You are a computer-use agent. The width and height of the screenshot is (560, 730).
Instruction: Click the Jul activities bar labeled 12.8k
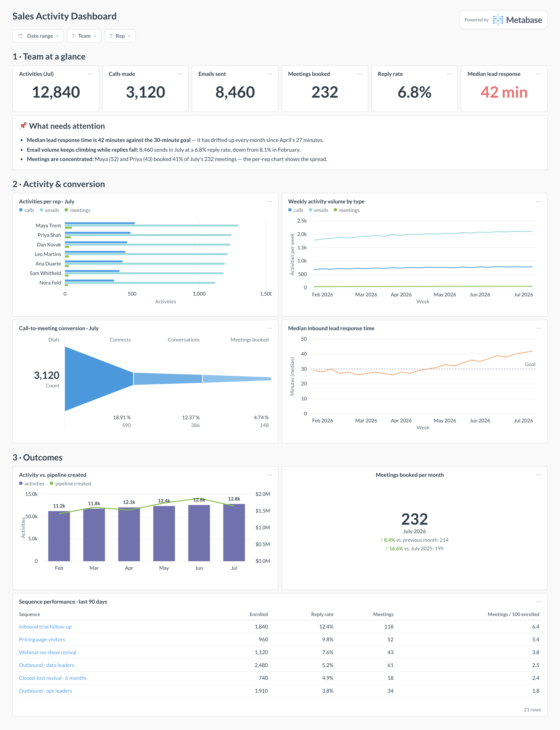tap(234, 532)
